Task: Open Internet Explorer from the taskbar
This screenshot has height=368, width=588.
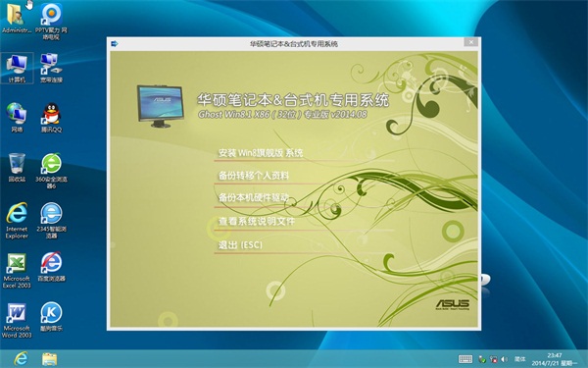Action: [21, 358]
